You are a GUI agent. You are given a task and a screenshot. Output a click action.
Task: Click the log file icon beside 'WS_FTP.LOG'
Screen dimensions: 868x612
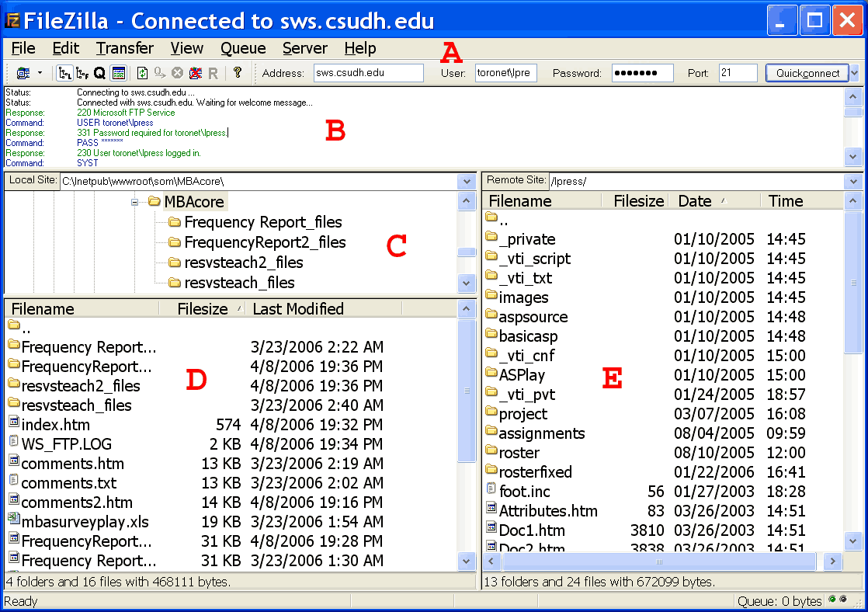point(14,442)
